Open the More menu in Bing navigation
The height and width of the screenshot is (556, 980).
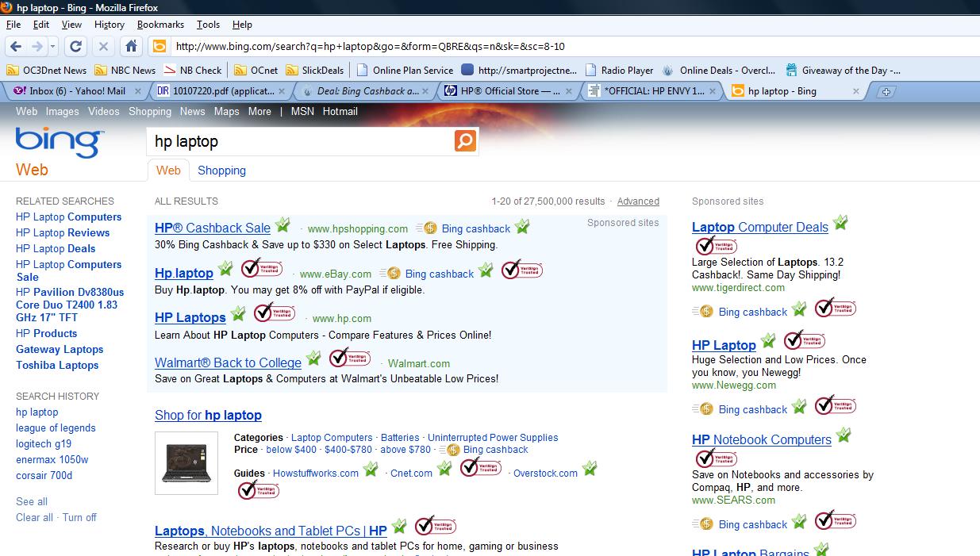click(259, 111)
